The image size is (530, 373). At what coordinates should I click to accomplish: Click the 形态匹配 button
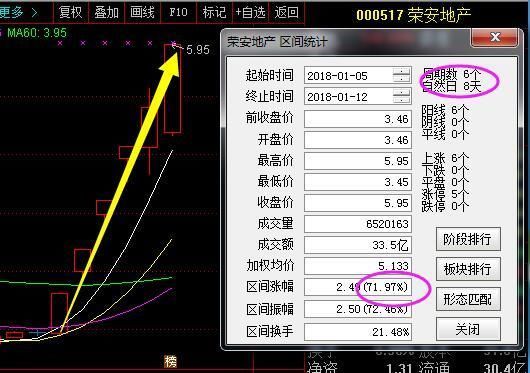click(x=468, y=299)
